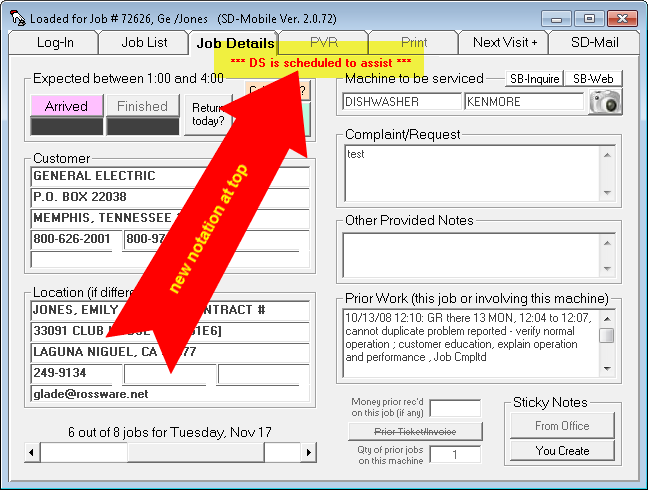Click the DISHWASHER machine type field
The height and width of the screenshot is (490, 648).
(x=400, y=101)
